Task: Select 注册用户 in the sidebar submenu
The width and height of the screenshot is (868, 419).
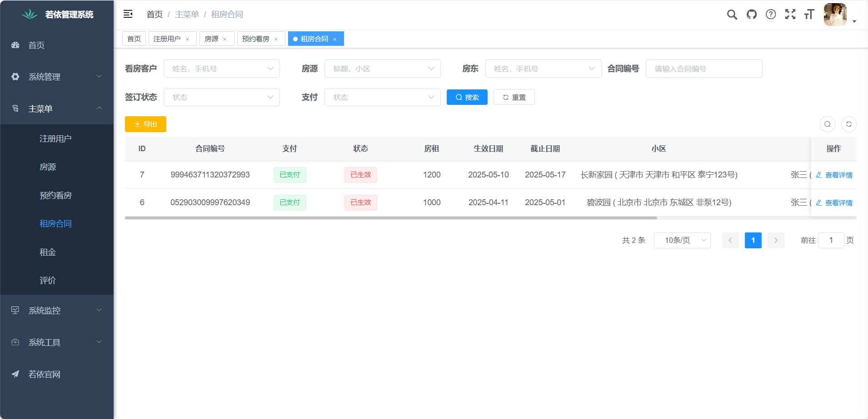Action: [x=57, y=138]
